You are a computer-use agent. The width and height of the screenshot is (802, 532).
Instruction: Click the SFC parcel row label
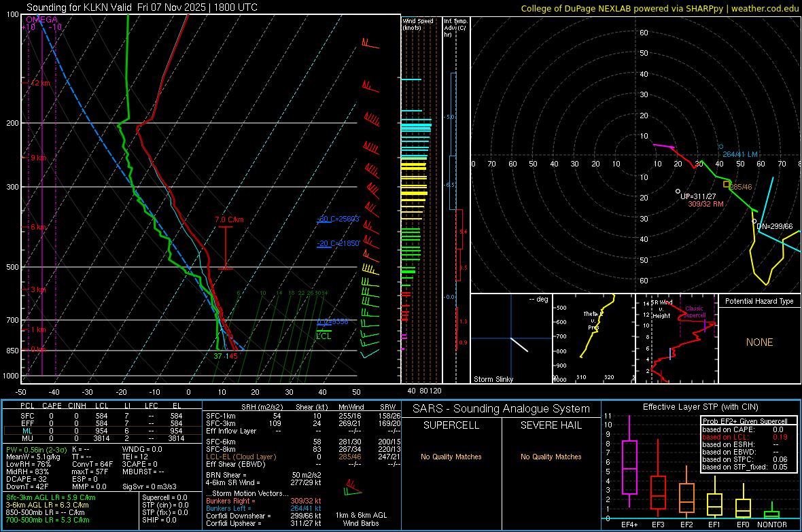27,416
